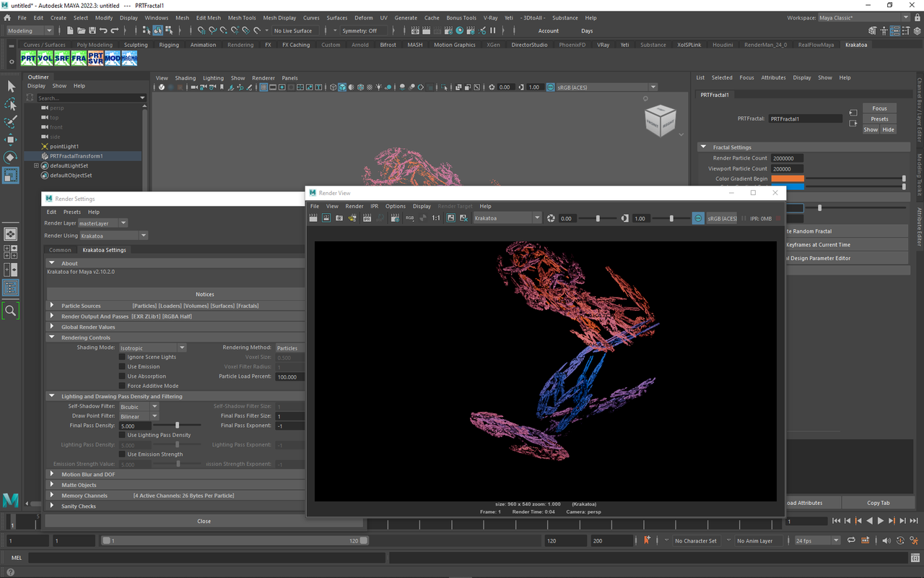Enable Use Emission checkbox
The image size is (924, 578).
pyautogui.click(x=122, y=366)
